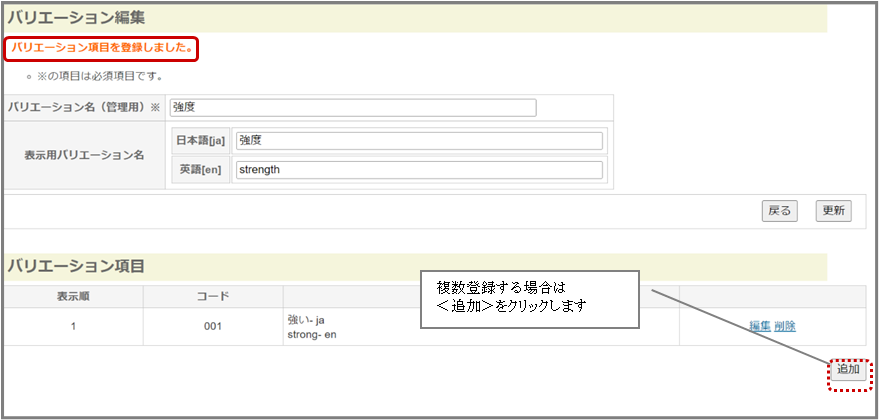879x420 pixels.
Task: Click the 表示順 column header
Action: pyautogui.click(x=73, y=296)
